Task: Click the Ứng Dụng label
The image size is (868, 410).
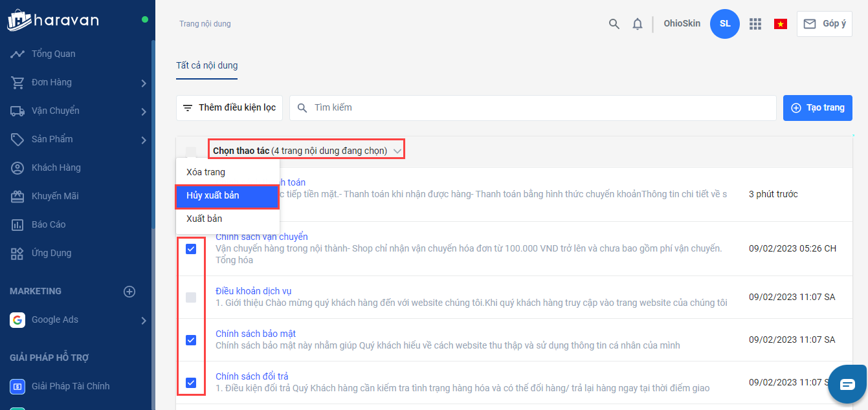Action: point(52,253)
